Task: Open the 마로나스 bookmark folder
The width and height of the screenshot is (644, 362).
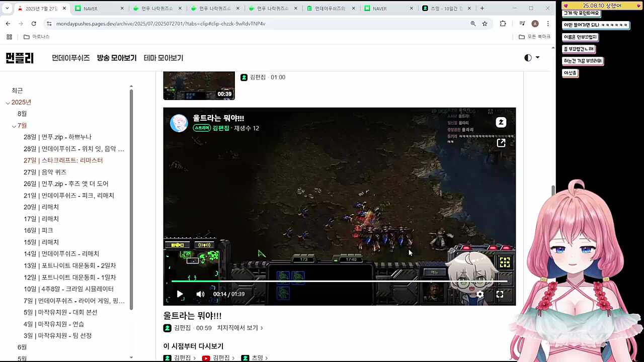Action: click(36, 37)
